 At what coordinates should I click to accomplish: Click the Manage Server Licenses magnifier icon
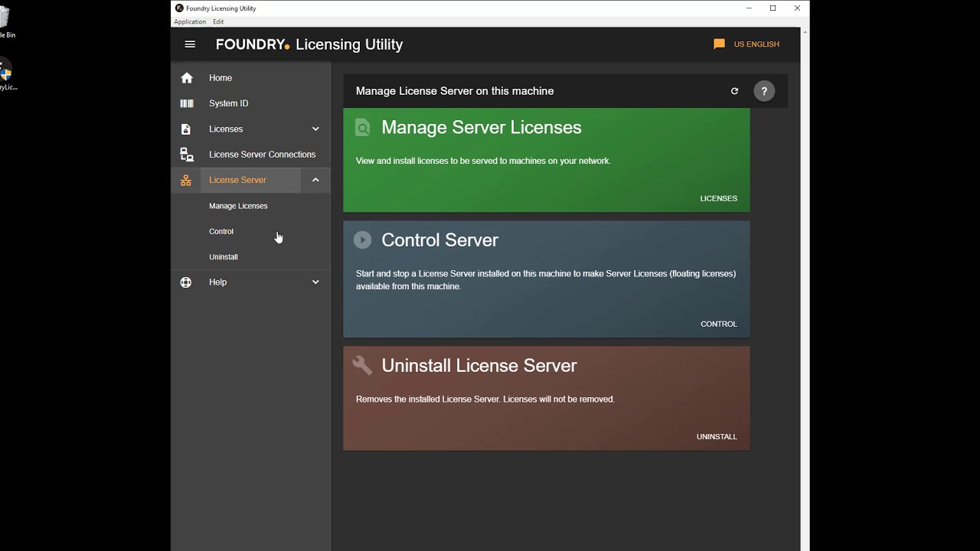click(x=362, y=128)
